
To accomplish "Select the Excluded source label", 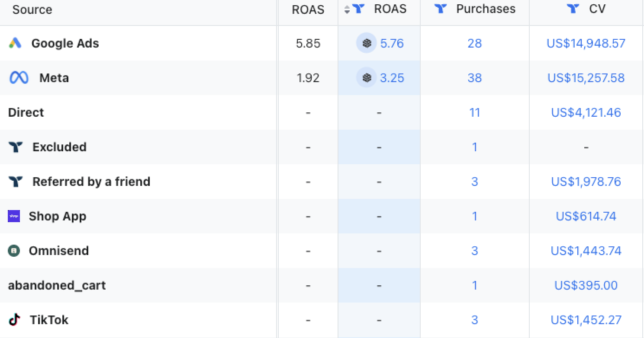I will click(x=59, y=147).
